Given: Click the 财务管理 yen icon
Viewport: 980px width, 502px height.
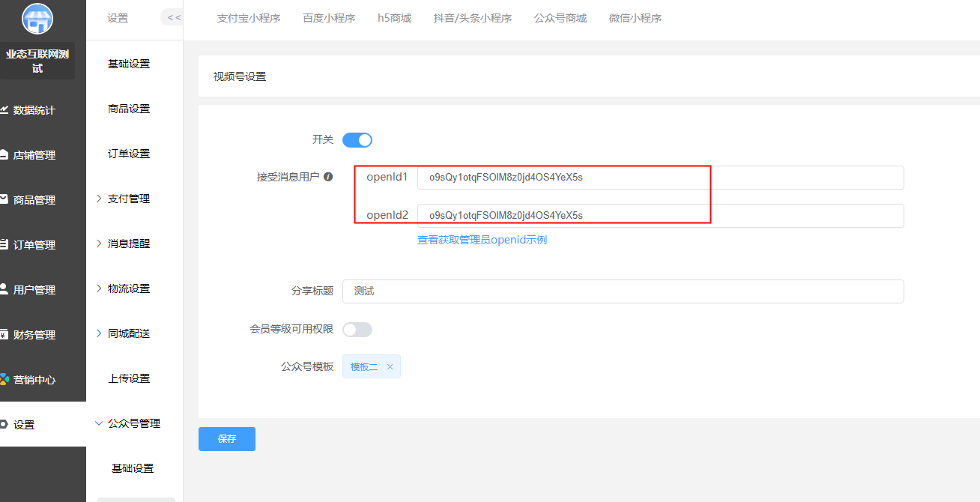Looking at the screenshot, I should pyautogui.click(x=4, y=334).
